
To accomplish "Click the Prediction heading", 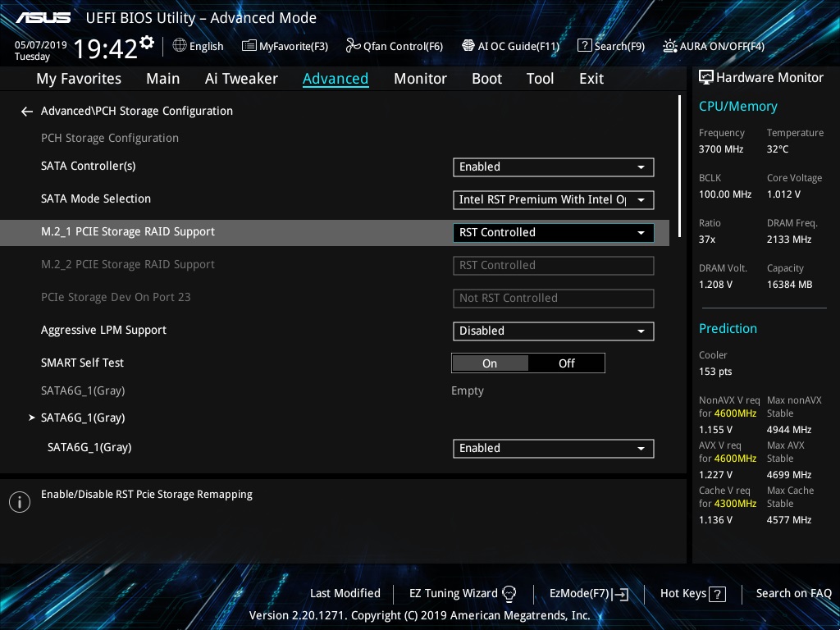I will (728, 328).
